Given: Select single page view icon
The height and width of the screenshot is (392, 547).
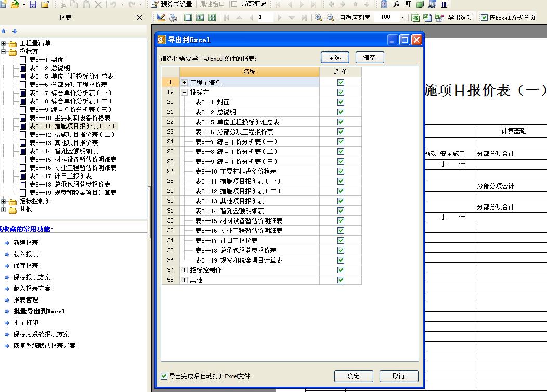Looking at the screenshot, I should pyautogui.click(x=188, y=17).
